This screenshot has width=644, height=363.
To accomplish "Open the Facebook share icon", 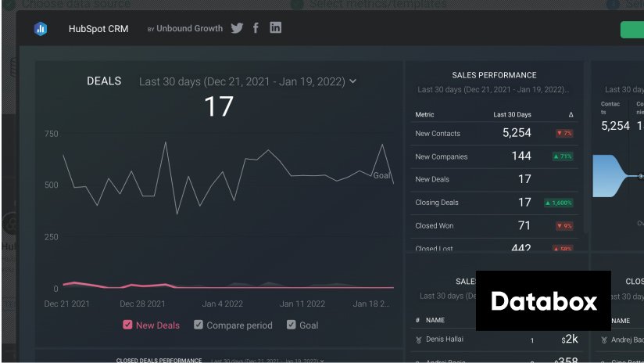I will [256, 28].
